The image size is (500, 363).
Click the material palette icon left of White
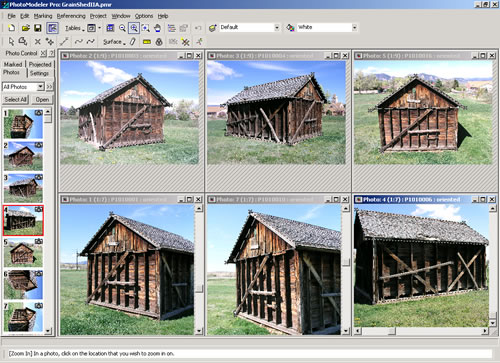coord(290,28)
